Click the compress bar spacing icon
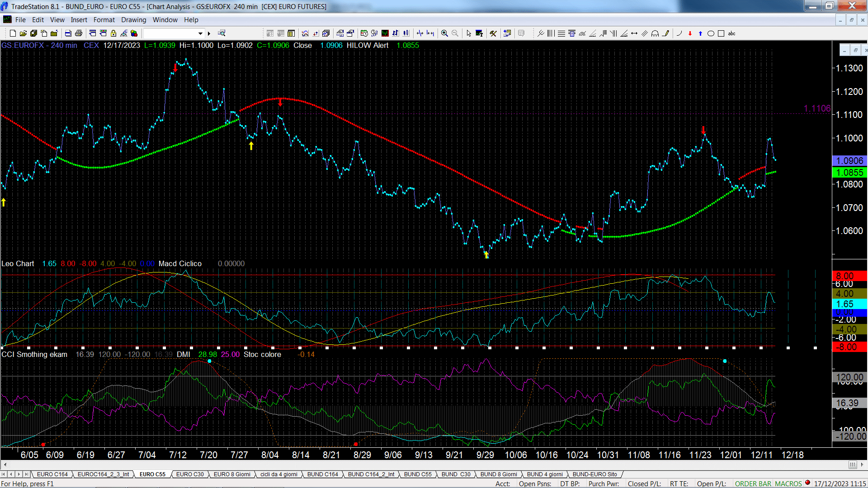This screenshot has width=868, height=488. coord(420,33)
